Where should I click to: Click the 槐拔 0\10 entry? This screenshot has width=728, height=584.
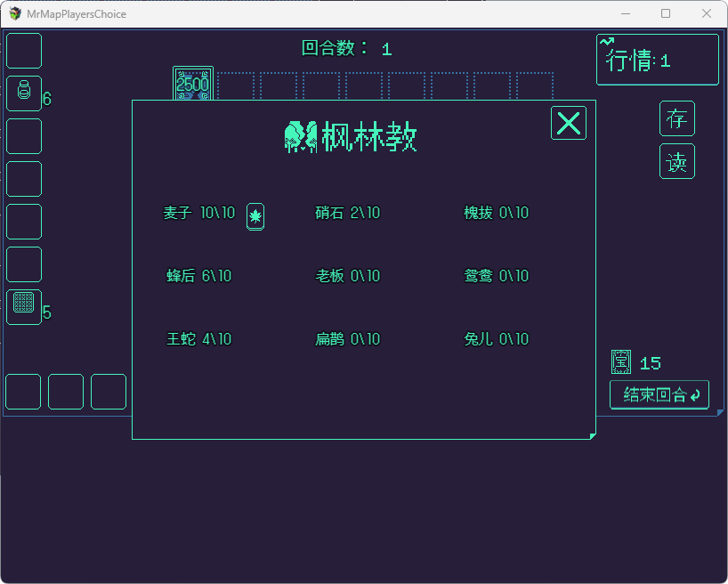point(497,213)
